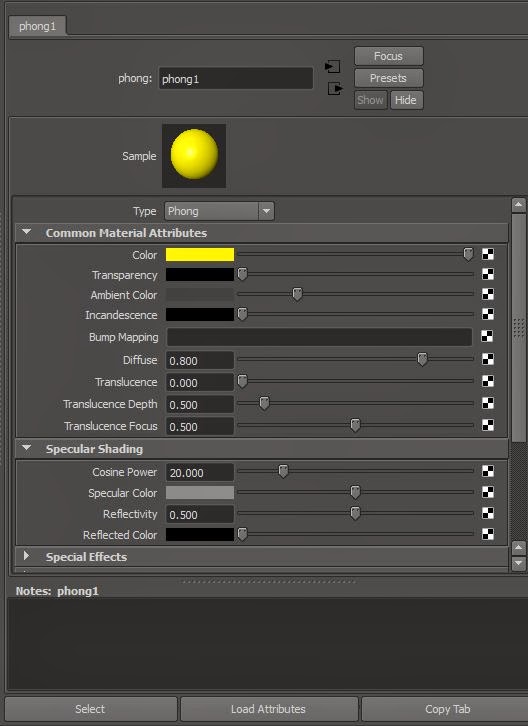Open the gray Specular Color swatch

coord(200,493)
